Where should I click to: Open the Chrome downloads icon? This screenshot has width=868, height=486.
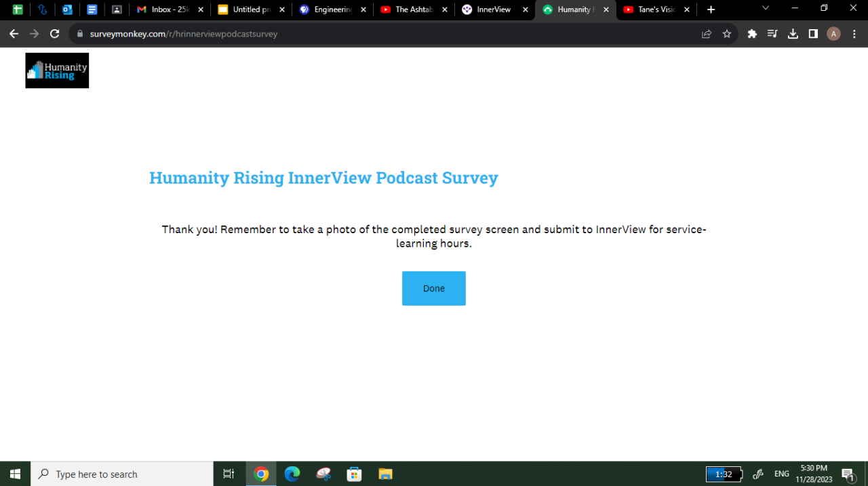(x=793, y=34)
